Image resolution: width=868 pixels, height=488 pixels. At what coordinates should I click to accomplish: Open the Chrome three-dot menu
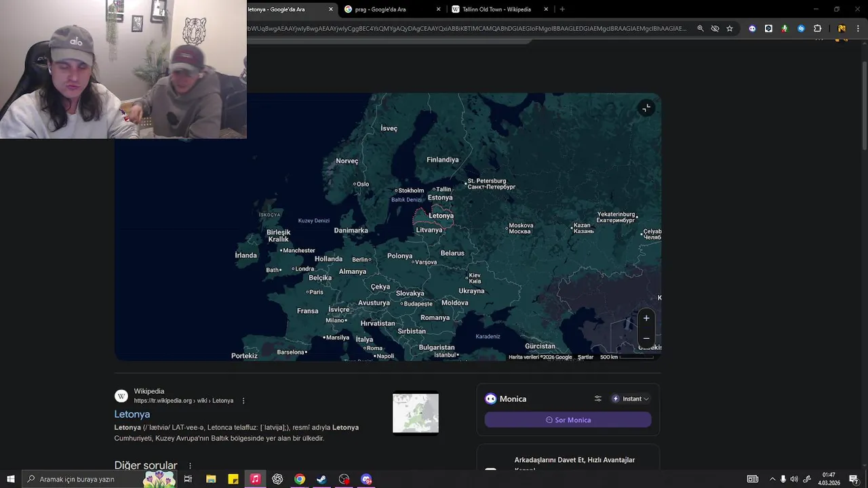[858, 28]
